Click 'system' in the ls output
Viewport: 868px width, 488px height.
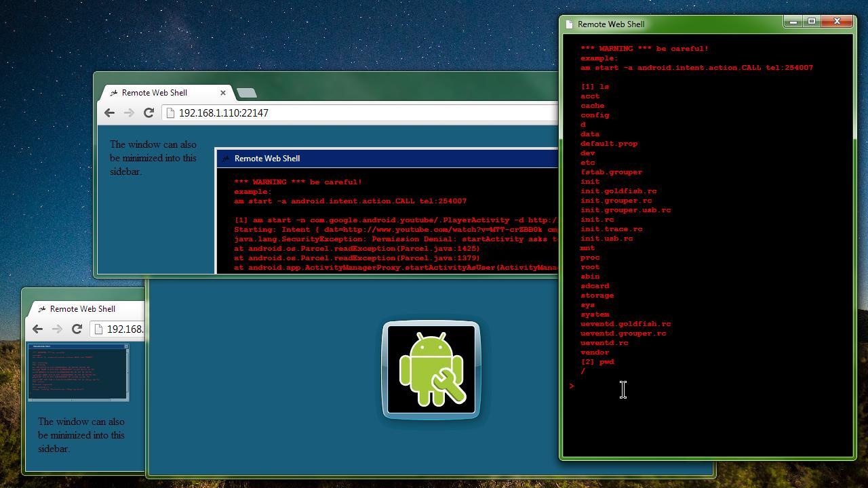[595, 314]
